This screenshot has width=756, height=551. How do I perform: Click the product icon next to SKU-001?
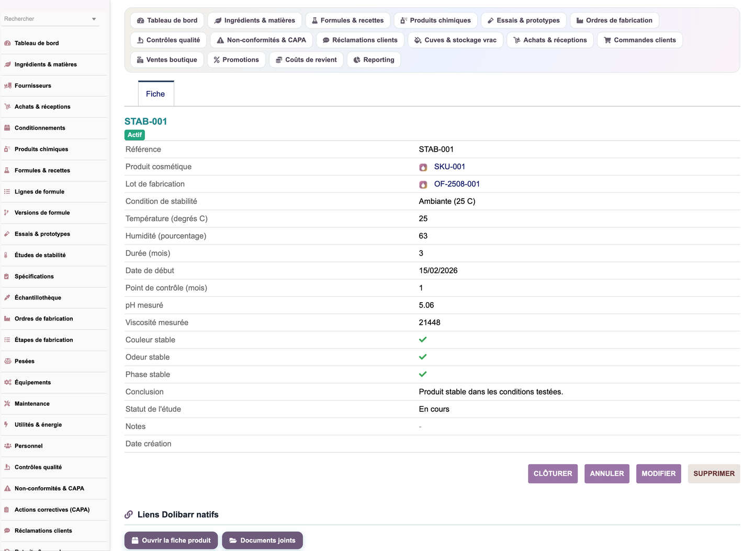click(x=423, y=167)
